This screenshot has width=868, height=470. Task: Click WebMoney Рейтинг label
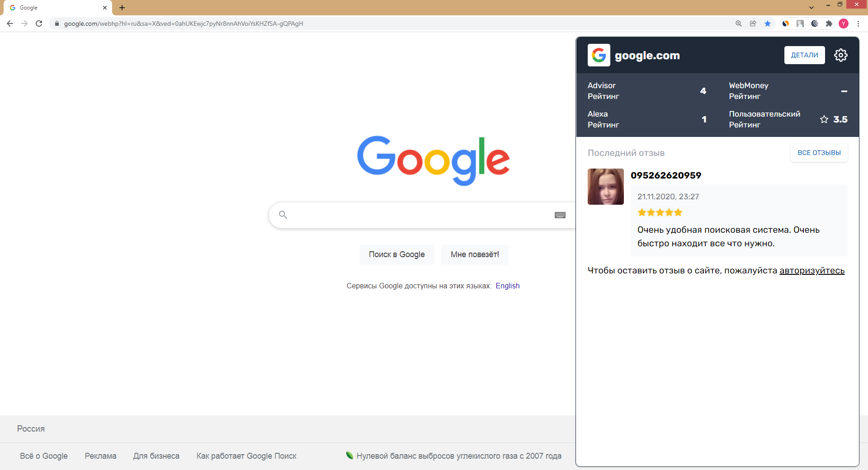pyautogui.click(x=749, y=91)
